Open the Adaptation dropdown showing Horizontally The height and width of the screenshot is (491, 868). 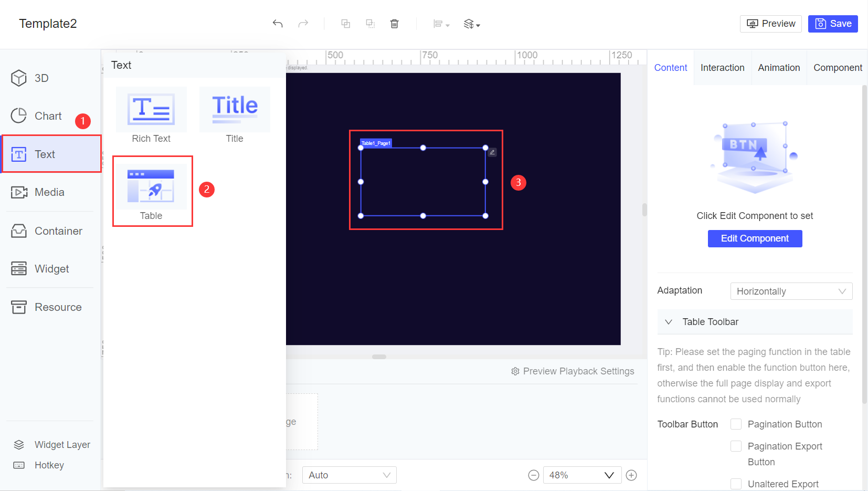[791, 291]
